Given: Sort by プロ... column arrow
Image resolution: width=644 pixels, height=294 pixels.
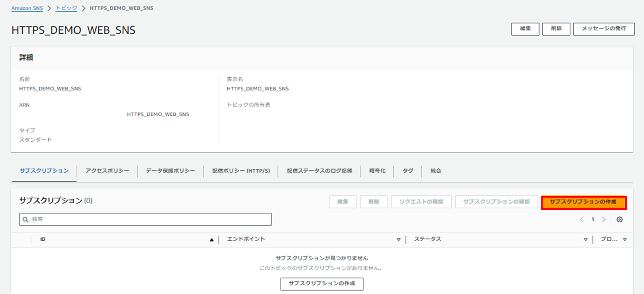Looking at the screenshot, I should (625, 240).
